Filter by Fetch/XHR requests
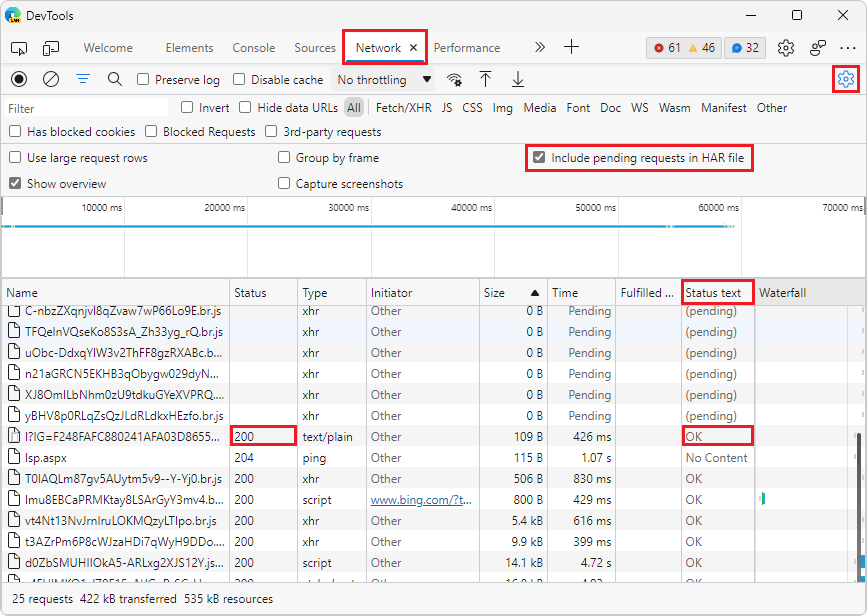Viewport: 867px width, 616px height. 404,108
